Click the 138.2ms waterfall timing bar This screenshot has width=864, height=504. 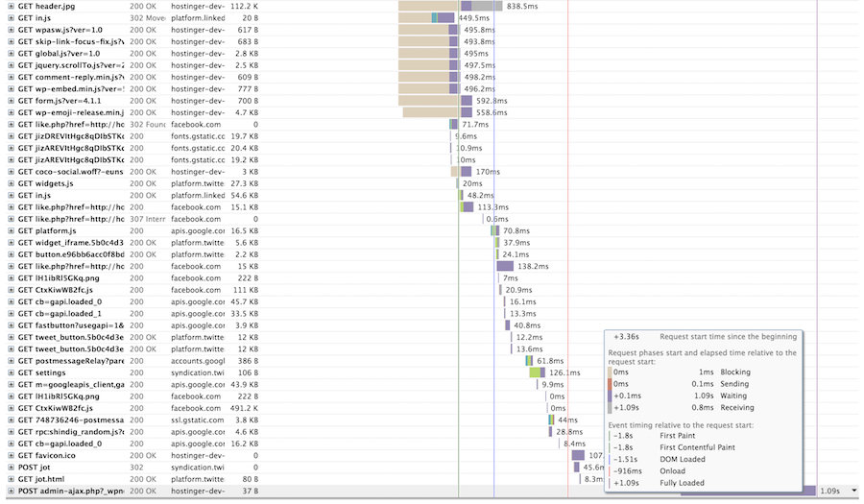click(x=505, y=266)
